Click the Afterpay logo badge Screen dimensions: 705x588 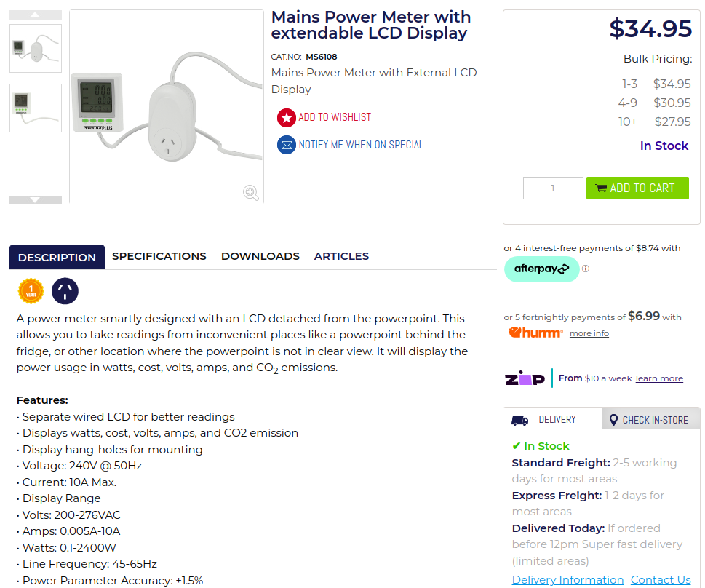(x=541, y=269)
